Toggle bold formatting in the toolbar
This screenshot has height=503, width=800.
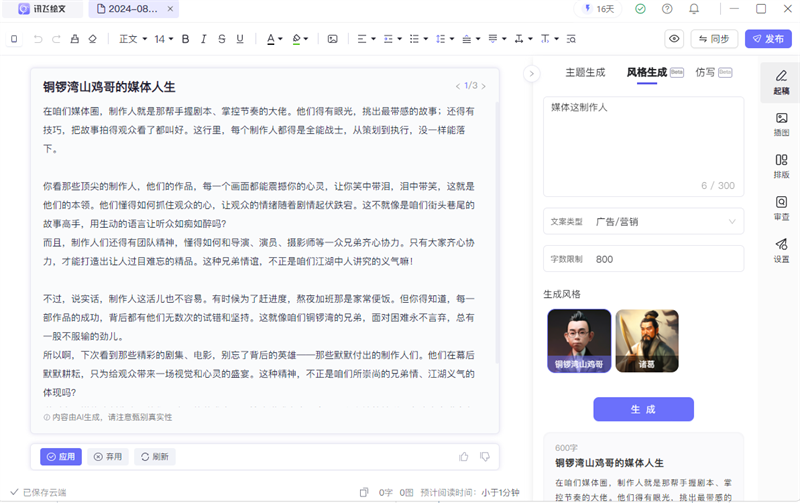[185, 39]
